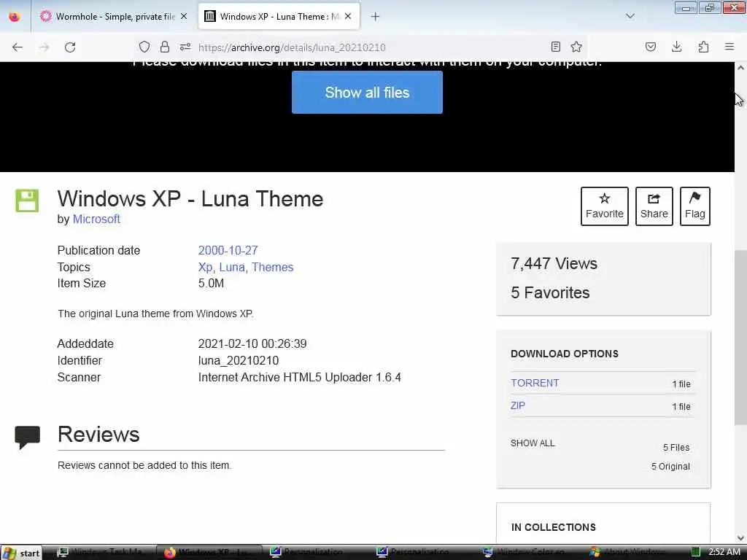View site security via the padlock icon
The height and width of the screenshot is (560, 747).
(165, 47)
